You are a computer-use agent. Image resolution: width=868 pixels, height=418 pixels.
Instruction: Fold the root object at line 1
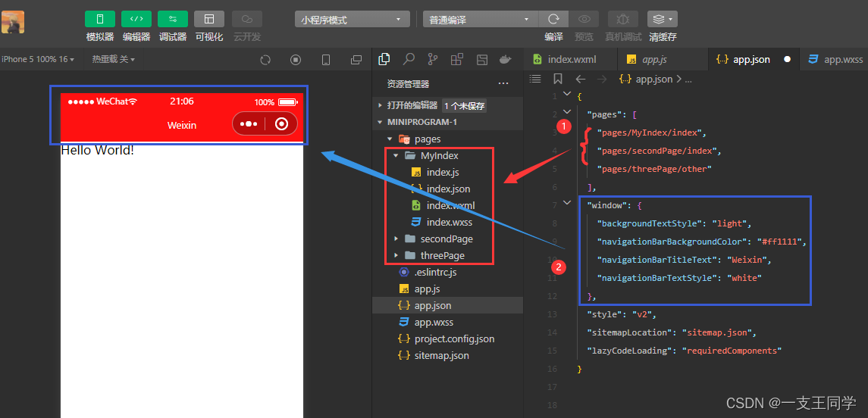click(566, 94)
